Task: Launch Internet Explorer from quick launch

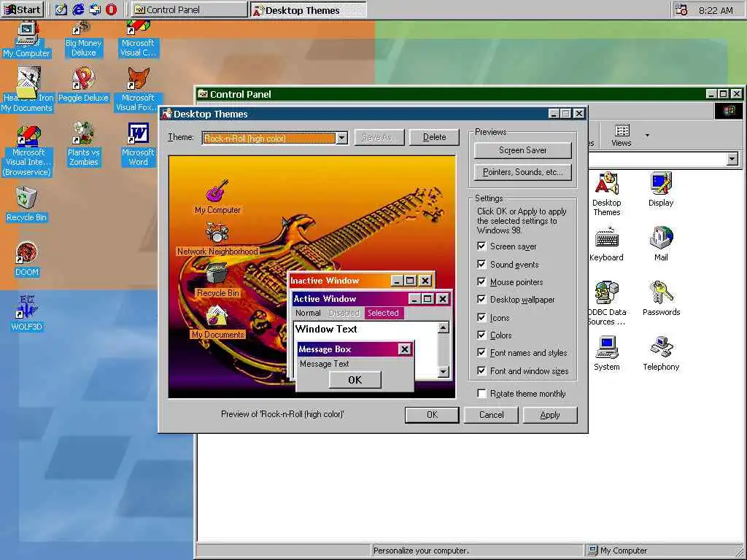Action: pyautogui.click(x=78, y=9)
